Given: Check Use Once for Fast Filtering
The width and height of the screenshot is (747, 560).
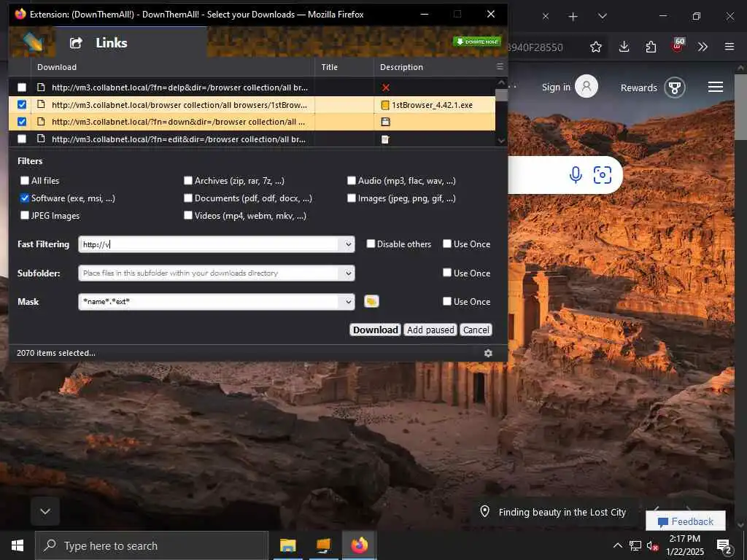Looking at the screenshot, I should click(447, 244).
